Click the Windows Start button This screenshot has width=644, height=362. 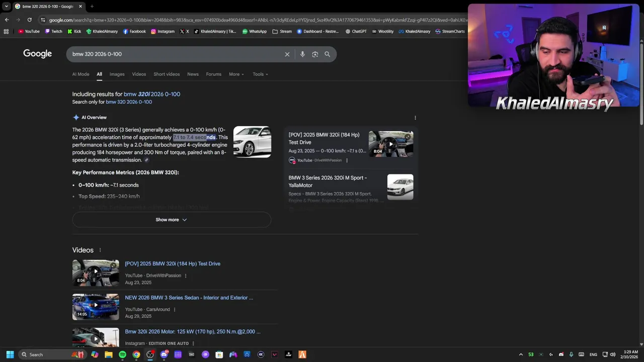click(x=10, y=354)
